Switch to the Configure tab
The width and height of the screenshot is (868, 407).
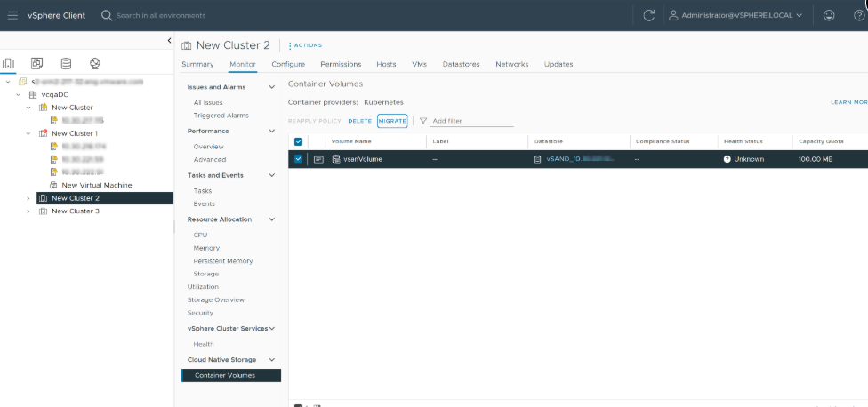click(x=288, y=64)
